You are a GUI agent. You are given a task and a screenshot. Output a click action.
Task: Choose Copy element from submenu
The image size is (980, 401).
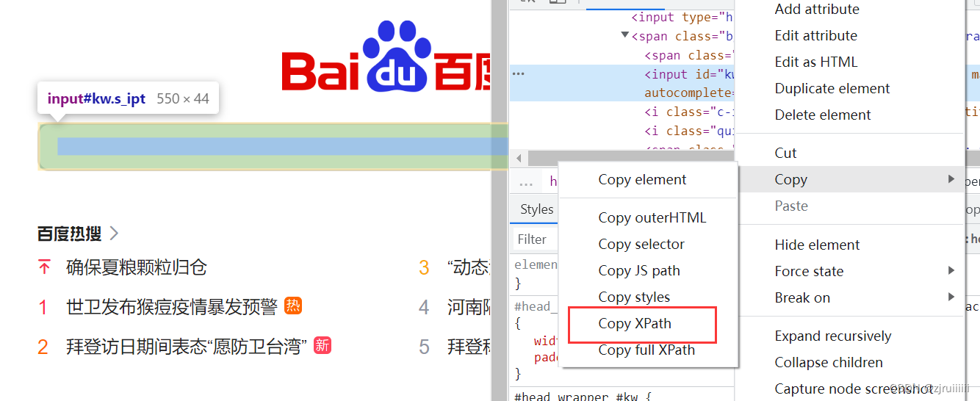[642, 180]
